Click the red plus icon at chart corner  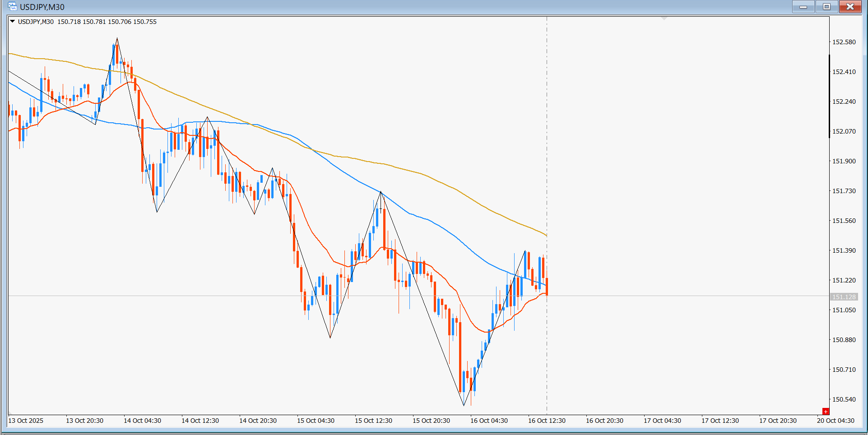coord(826,411)
